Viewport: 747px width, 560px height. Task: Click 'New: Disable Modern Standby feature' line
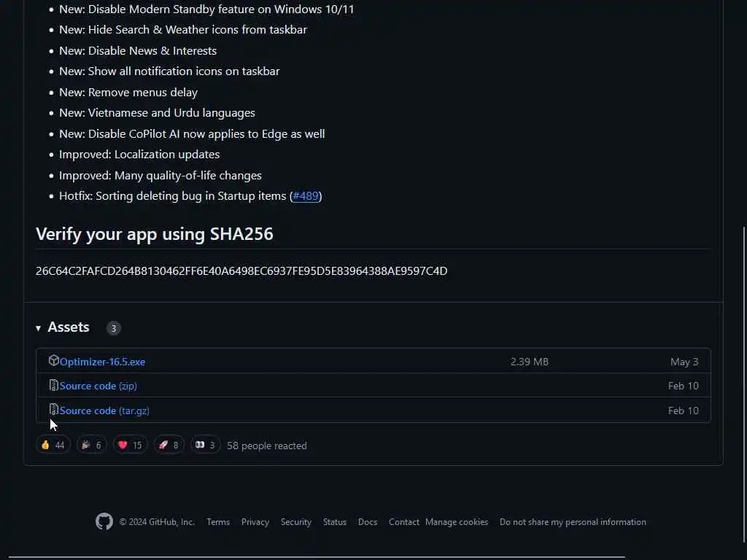(206, 9)
